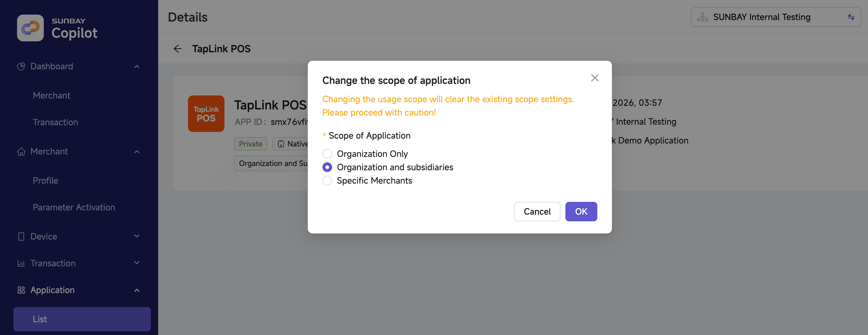Click the 2026, 03:57 timestamp text

[637, 103]
